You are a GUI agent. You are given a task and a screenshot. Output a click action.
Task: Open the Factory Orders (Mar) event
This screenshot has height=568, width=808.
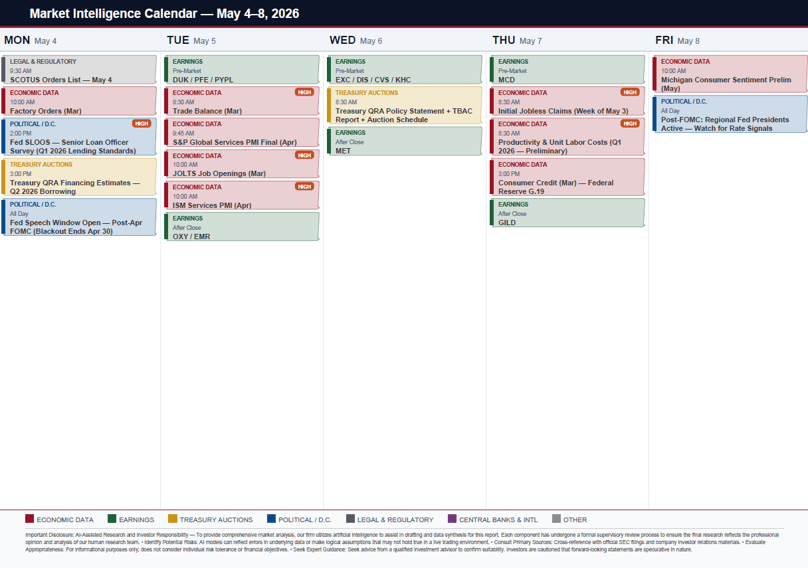(79, 101)
